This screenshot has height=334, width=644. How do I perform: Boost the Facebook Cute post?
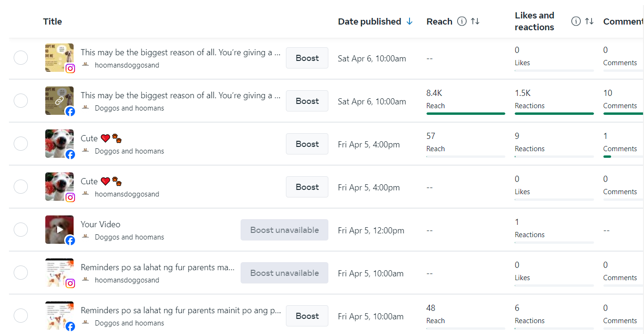pos(307,144)
